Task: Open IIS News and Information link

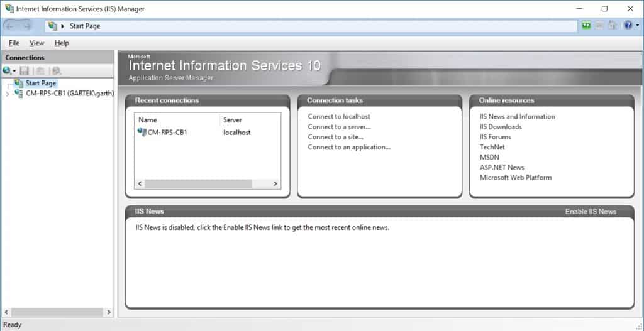Action: (517, 116)
